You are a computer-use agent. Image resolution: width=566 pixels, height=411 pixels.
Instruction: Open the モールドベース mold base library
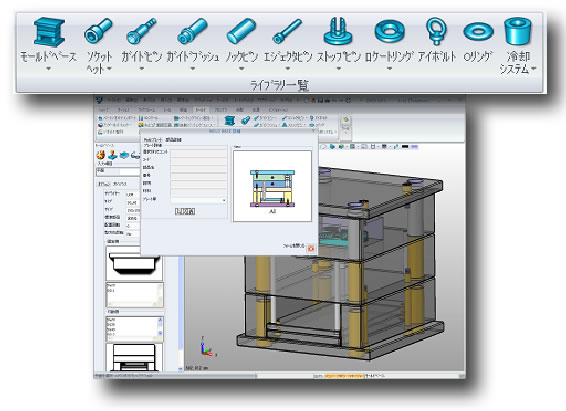49,32
